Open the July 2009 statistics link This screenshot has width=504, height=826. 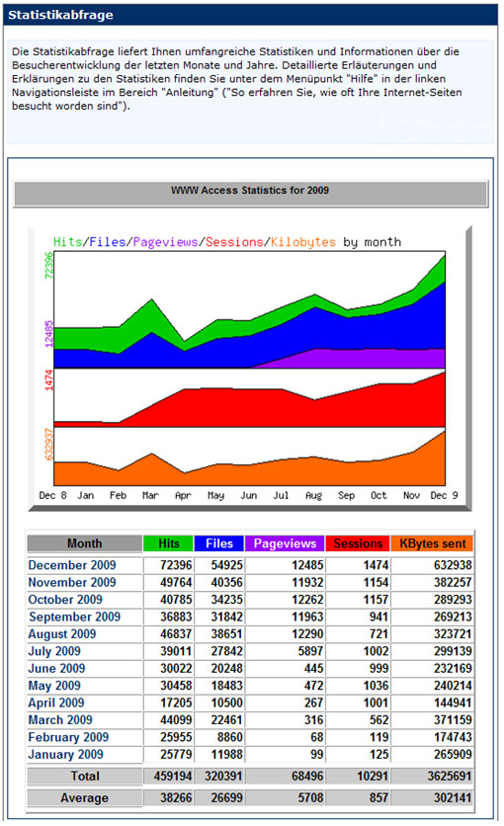[54, 651]
